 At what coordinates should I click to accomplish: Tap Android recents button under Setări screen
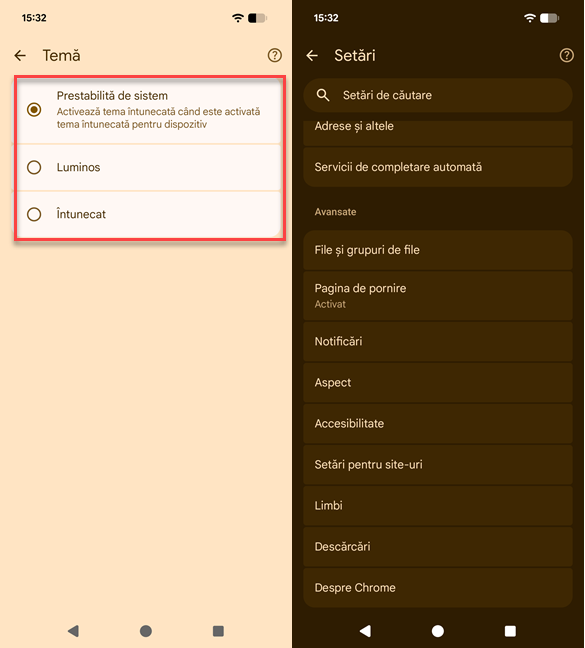tap(510, 631)
